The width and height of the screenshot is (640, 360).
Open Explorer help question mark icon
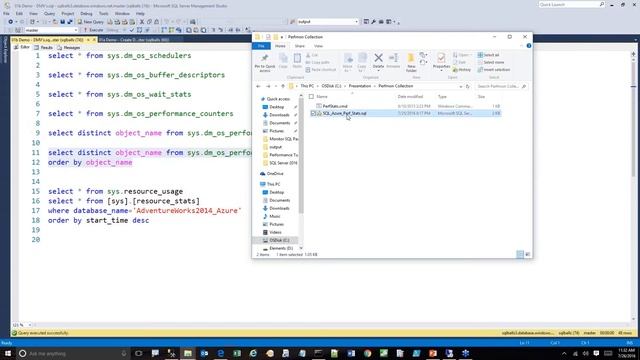pyautogui.click(x=529, y=46)
